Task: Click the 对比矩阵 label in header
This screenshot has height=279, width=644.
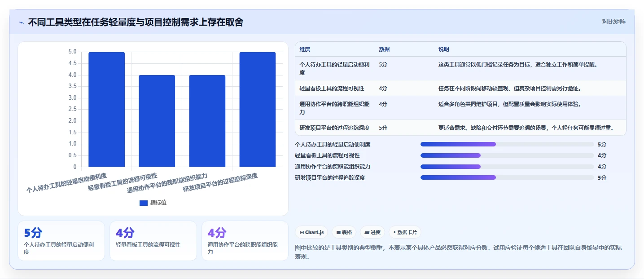Action: [613, 22]
